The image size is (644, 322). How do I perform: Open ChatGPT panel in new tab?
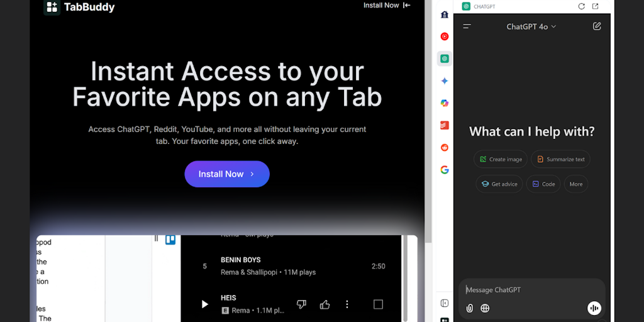point(595,6)
